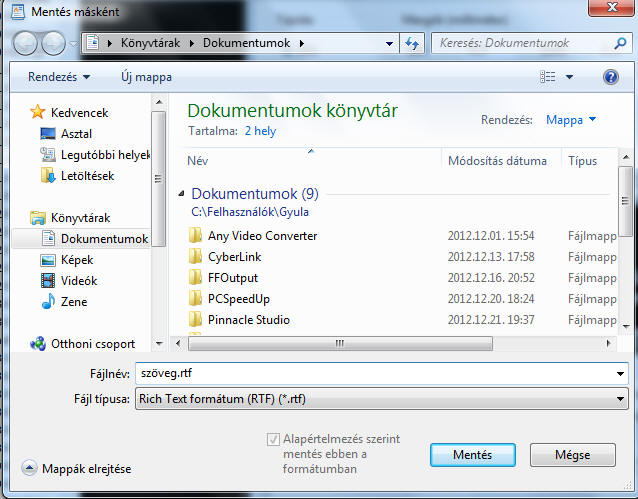Click the view mode icon in toolbar
The height and width of the screenshot is (499, 638).
(547, 77)
